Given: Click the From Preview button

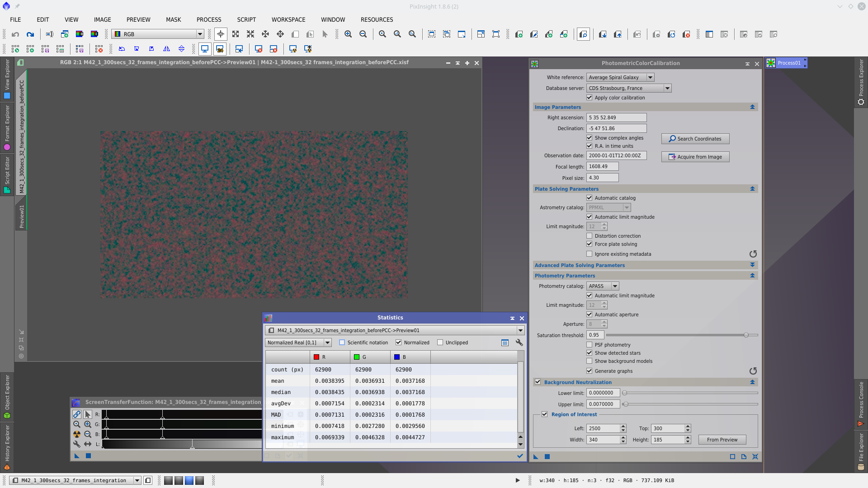Looking at the screenshot, I should (722, 440).
